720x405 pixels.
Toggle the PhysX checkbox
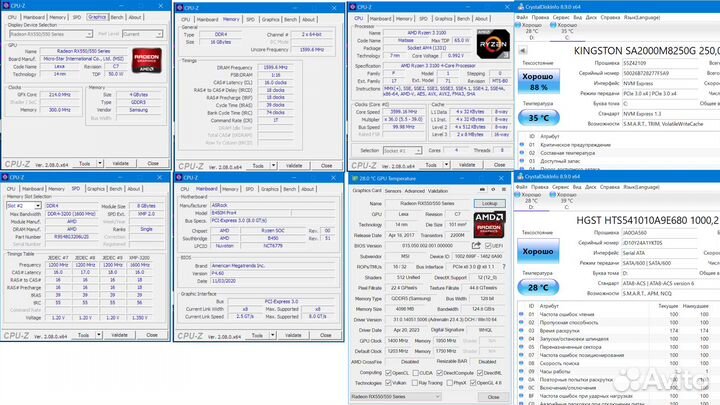pyautogui.click(x=450, y=382)
